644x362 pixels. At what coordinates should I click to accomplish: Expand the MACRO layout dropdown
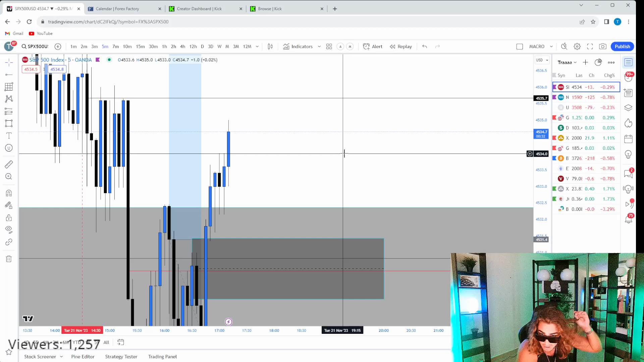(551, 47)
